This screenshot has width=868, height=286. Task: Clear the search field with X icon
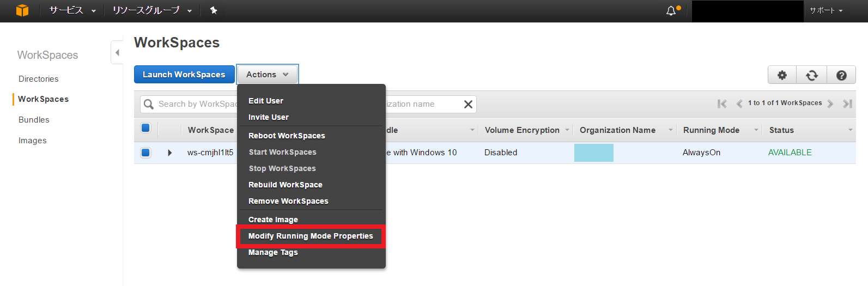click(x=468, y=104)
